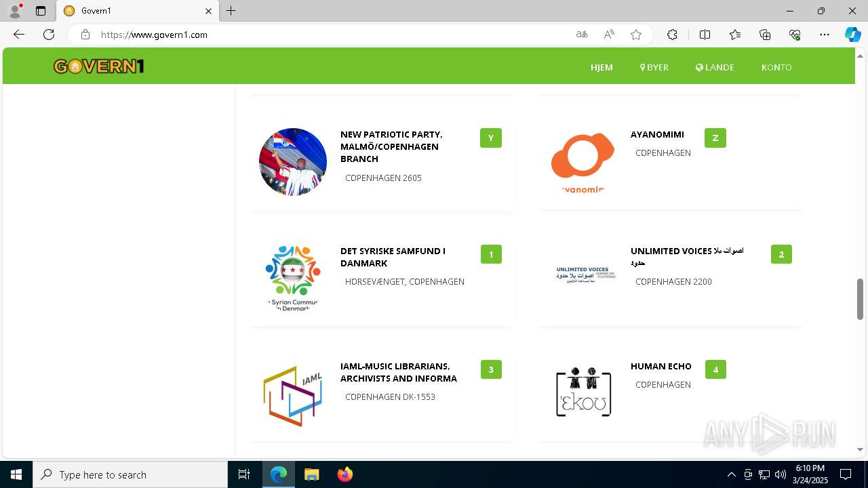Select the Govern1 browser tab
Image resolution: width=868 pixels, height=488 pixels.
[x=137, y=11]
